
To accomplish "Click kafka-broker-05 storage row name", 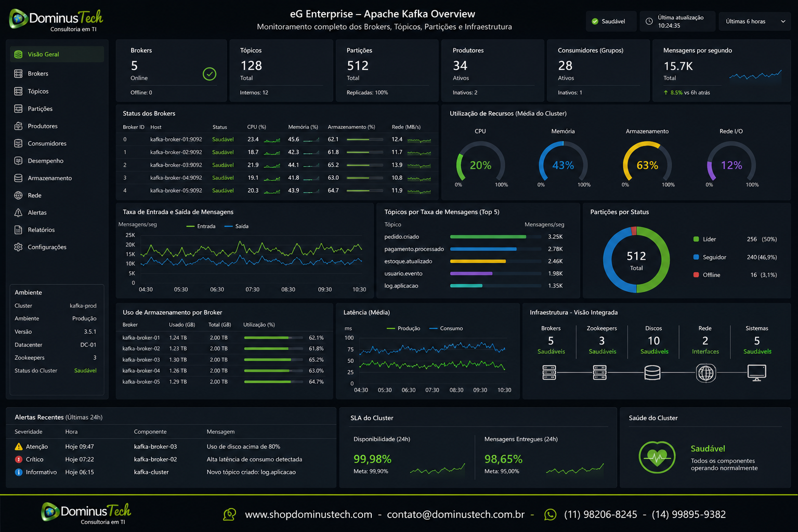I will pos(141,382).
